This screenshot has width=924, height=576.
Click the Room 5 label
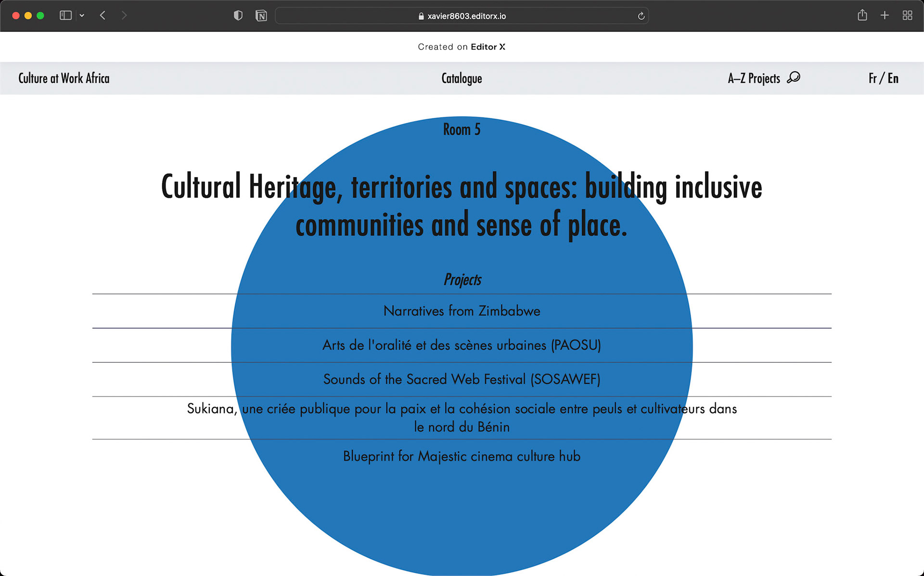(462, 129)
